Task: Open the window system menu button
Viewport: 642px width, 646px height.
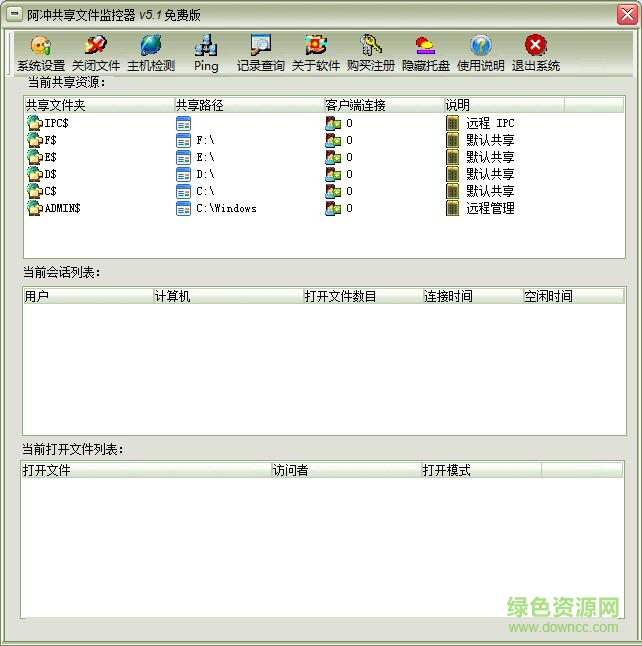Action: pyautogui.click(x=14, y=14)
